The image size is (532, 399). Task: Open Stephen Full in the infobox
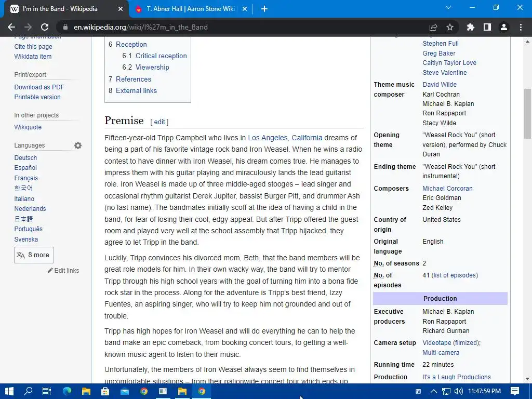[x=441, y=44]
